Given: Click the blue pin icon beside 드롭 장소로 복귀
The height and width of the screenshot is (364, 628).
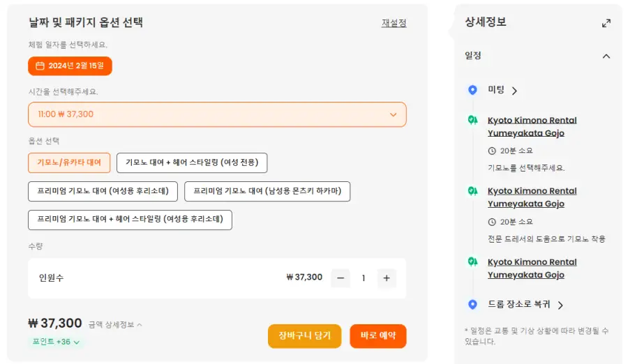Looking at the screenshot, I should [472, 304].
